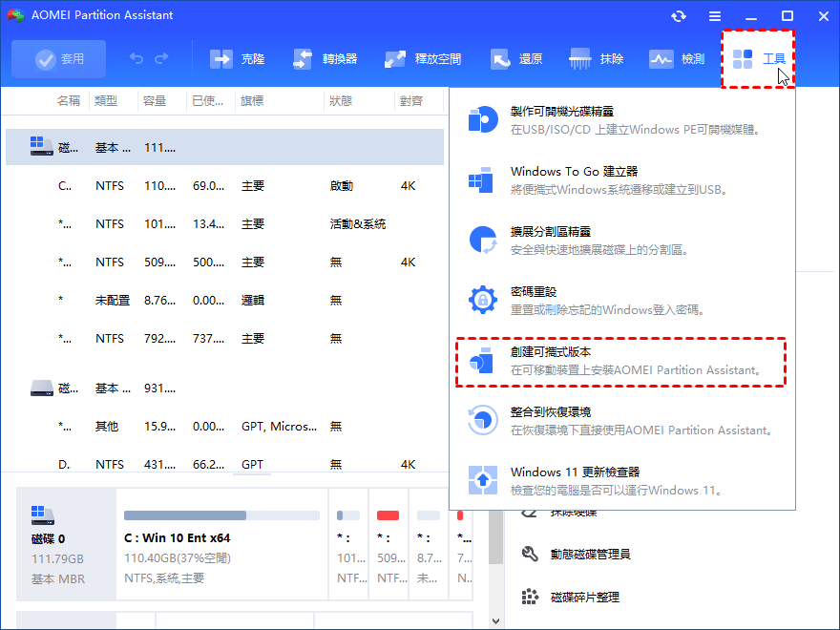840x630 pixels.
Task: Click the Windows 11 update checker icon
Action: 483,480
